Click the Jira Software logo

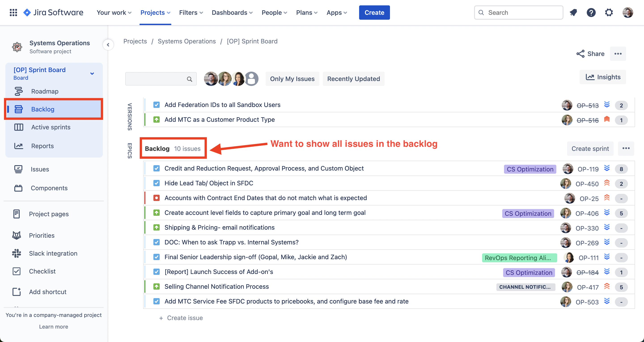tap(53, 13)
